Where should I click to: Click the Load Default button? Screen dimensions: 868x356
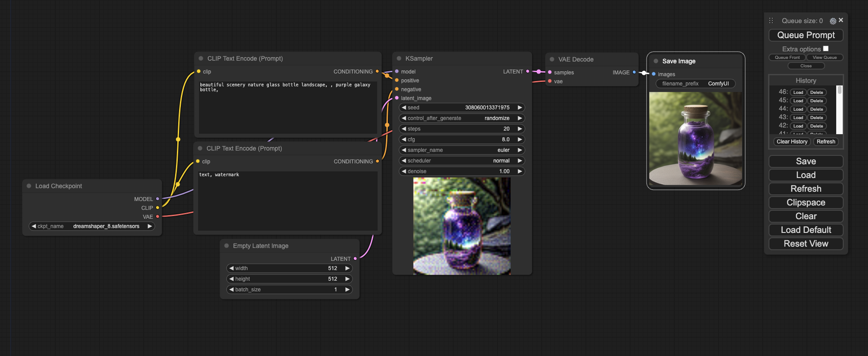pyautogui.click(x=806, y=230)
